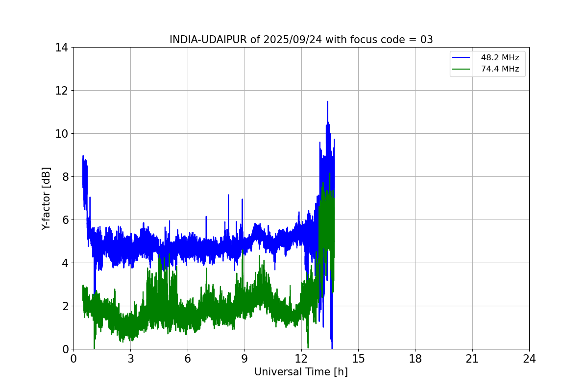Pick the green line sample in legend

tap(462, 69)
